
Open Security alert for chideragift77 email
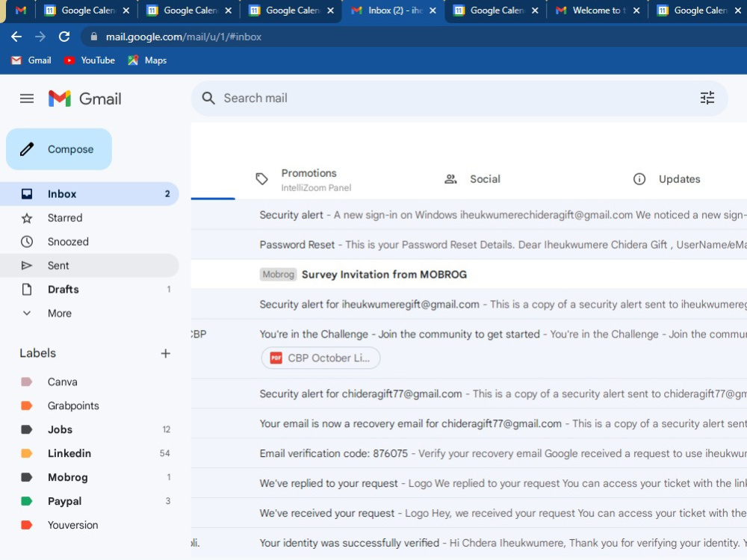coord(469,393)
